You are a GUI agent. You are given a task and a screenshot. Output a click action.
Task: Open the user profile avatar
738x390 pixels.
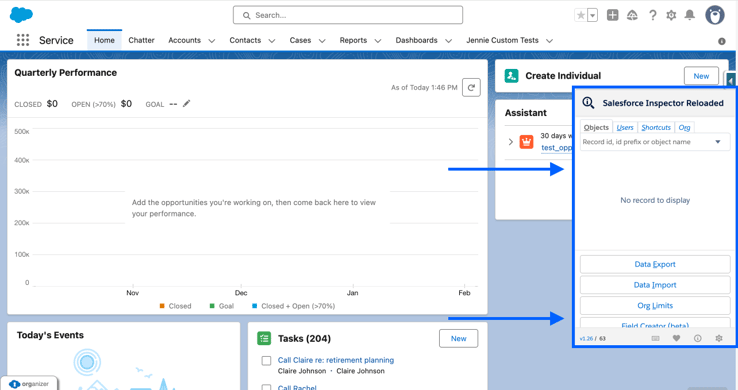tap(714, 15)
